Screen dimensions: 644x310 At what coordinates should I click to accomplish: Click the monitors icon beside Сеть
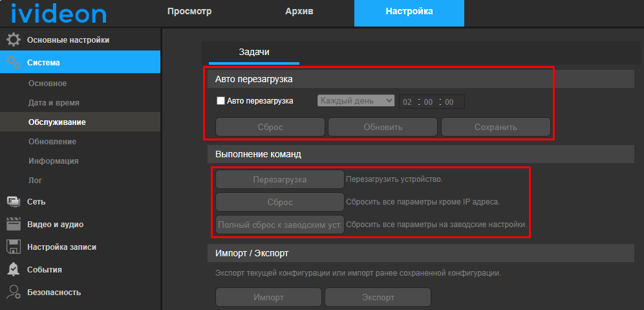(x=14, y=201)
